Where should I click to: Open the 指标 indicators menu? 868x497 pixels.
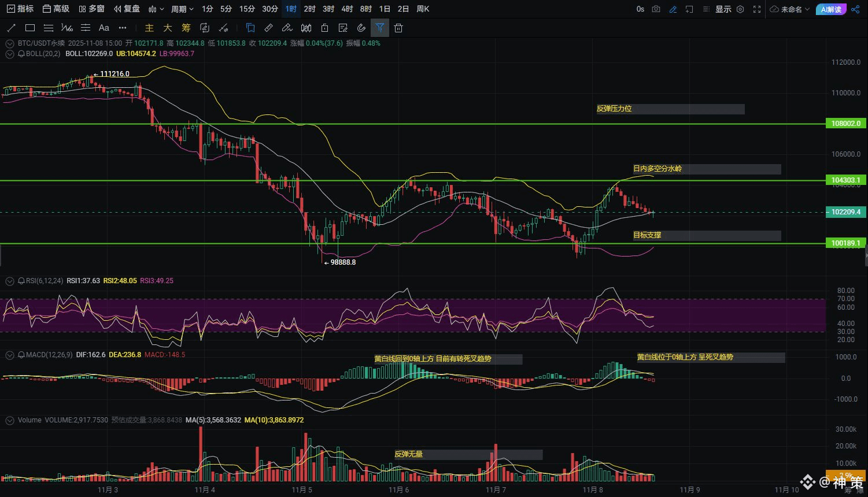click(20, 9)
